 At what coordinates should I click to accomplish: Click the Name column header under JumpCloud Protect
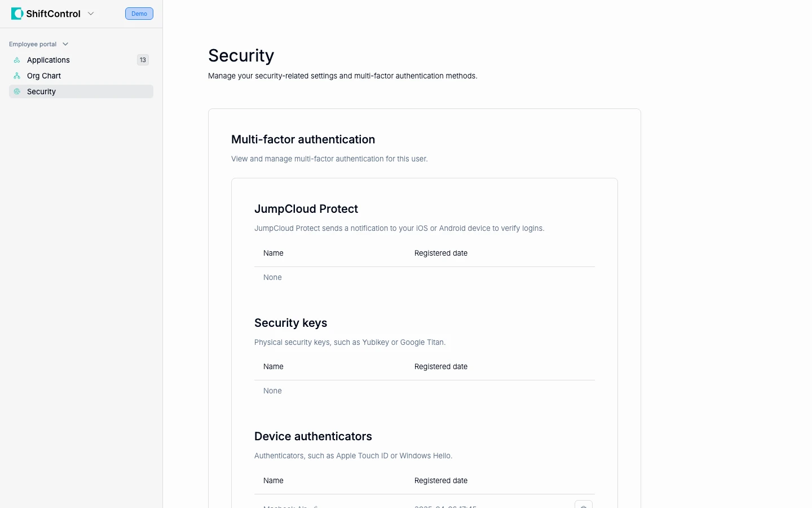coord(273,253)
